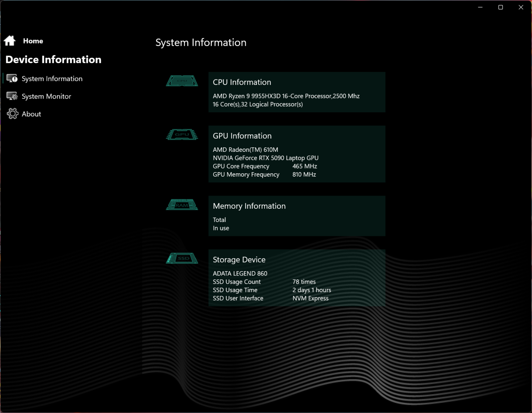Open the About section
The height and width of the screenshot is (413, 532).
coord(31,114)
